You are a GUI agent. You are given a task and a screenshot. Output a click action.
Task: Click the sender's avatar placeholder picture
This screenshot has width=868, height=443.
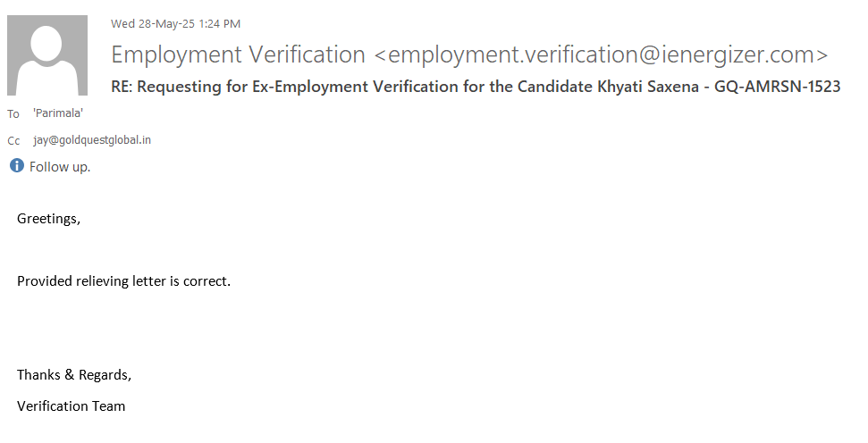[47, 55]
